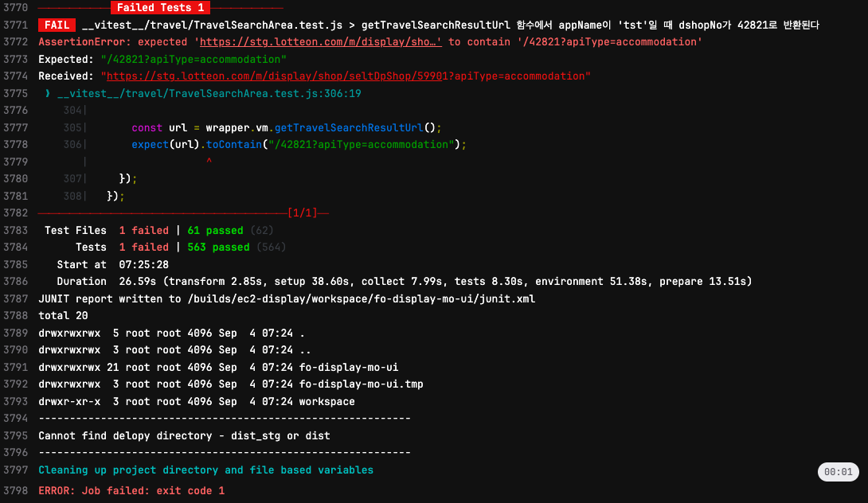
Task: Select line number 3770
Action: point(15,8)
